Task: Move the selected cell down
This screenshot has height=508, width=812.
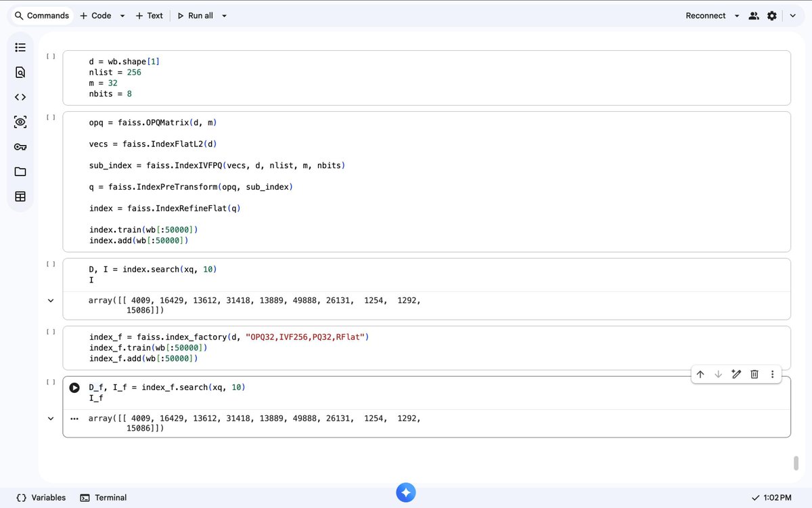Action: coord(719,374)
